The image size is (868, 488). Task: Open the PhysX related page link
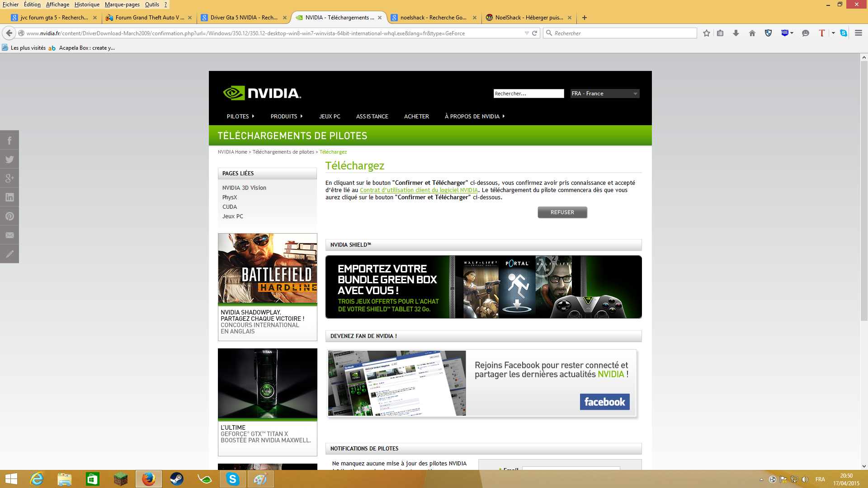pos(230,197)
